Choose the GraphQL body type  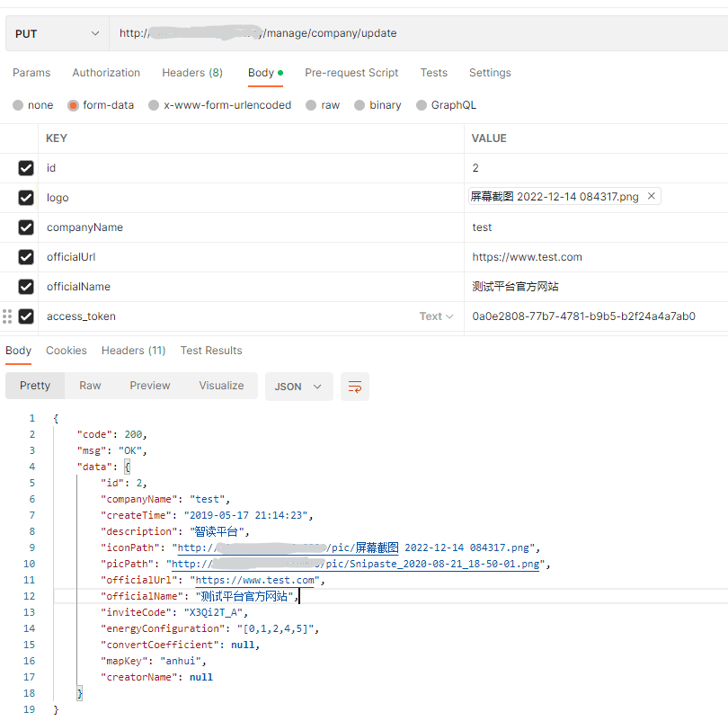click(422, 105)
